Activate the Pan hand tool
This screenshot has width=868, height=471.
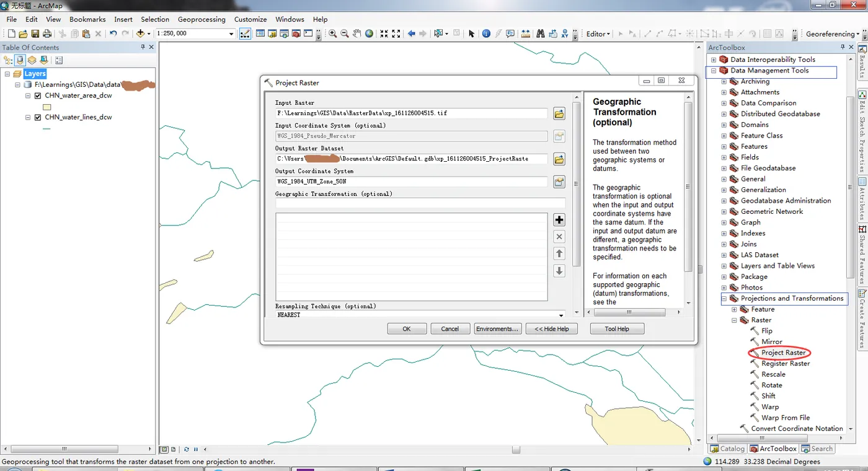click(356, 33)
